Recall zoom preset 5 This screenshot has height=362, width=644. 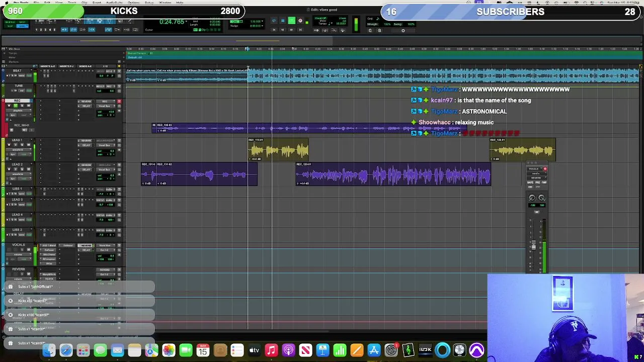(x=54, y=30)
